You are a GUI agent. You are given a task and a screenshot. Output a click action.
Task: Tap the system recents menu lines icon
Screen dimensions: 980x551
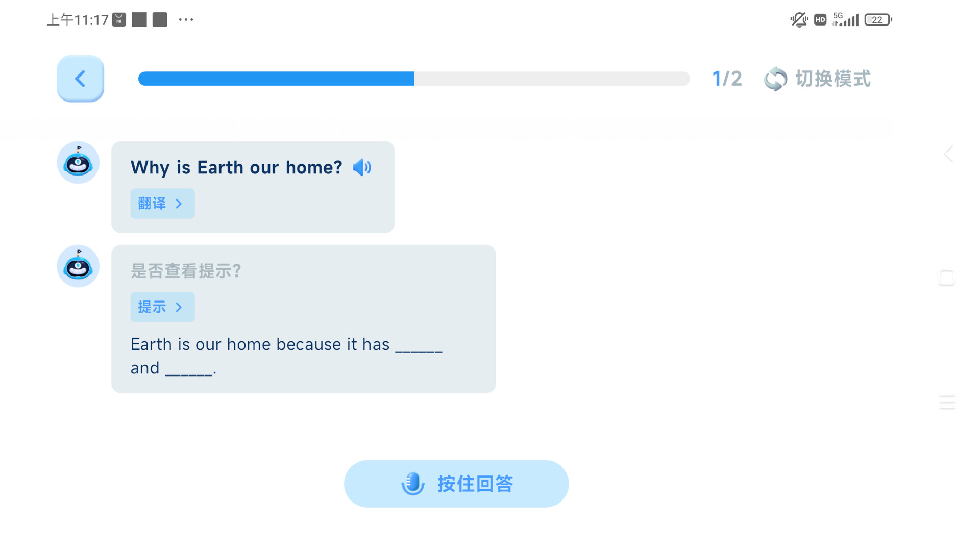pyautogui.click(x=947, y=403)
